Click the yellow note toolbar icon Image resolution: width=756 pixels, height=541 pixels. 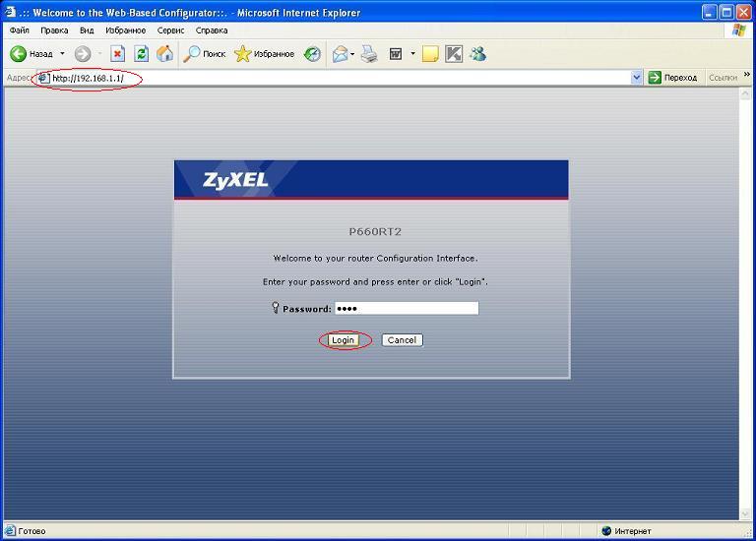pyautogui.click(x=430, y=53)
